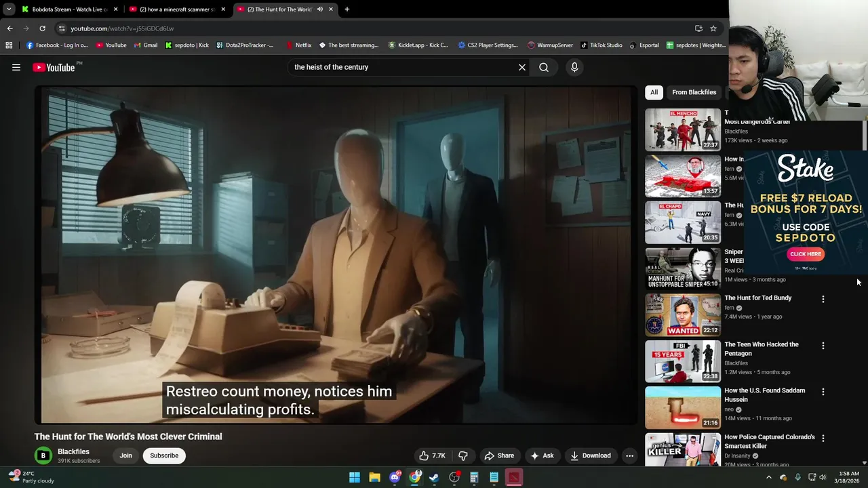Viewport: 868px width, 488px height.
Task: Open options for The Hunt for Ted Bundy
Action: coord(823,299)
